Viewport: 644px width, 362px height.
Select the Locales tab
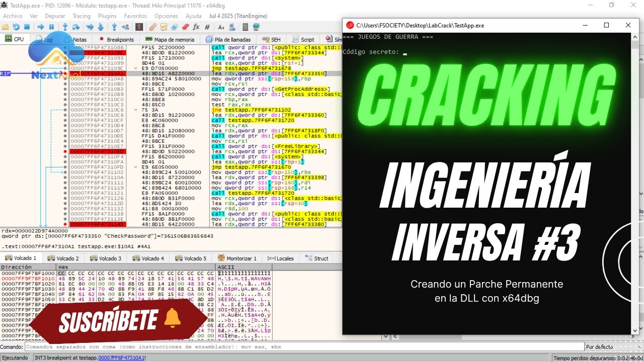[x=281, y=258]
